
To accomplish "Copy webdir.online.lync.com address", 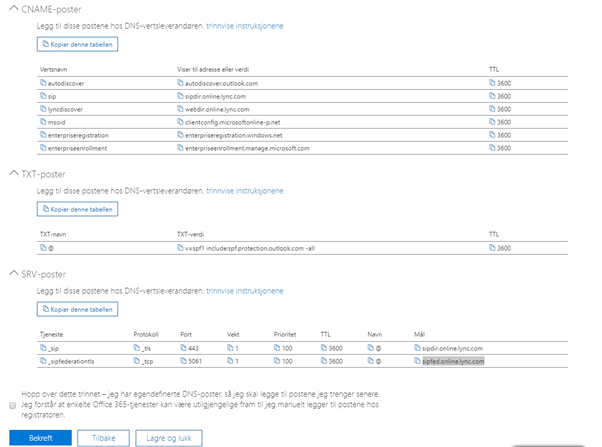I will pyautogui.click(x=180, y=109).
